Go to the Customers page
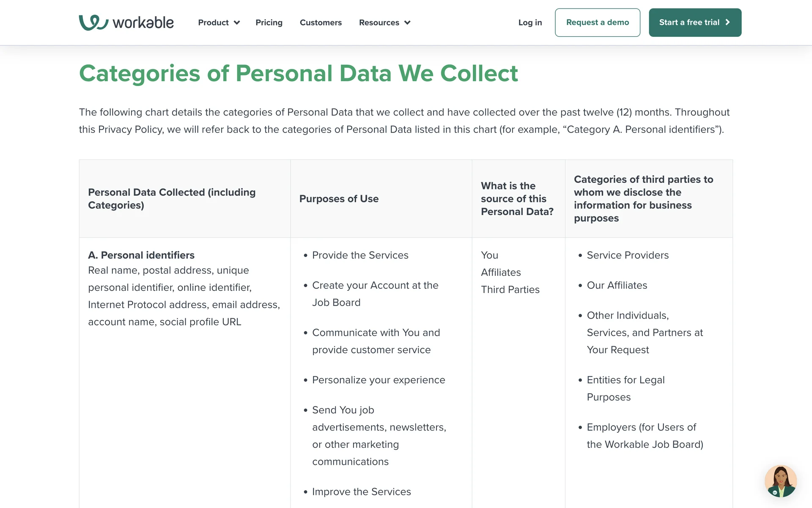 coord(321,22)
